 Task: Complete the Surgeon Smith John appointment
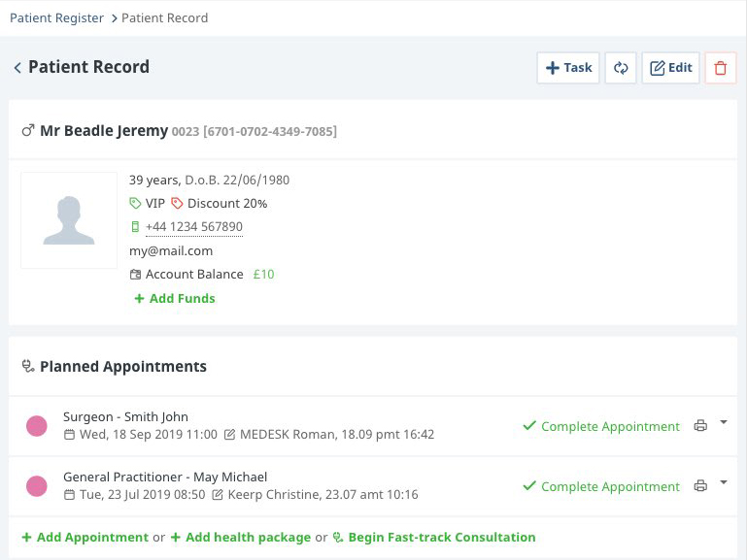pyautogui.click(x=601, y=426)
